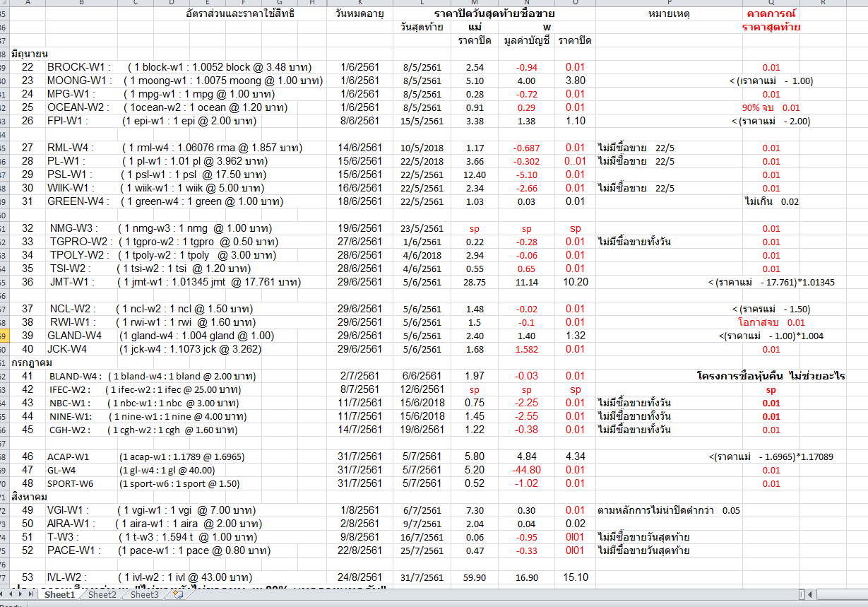Screen dimensions: 868x607
Task: Click the 'โครงการซื้อหุ้นคืน ไม่ช่วยอะไร' note
Action: [771, 376]
